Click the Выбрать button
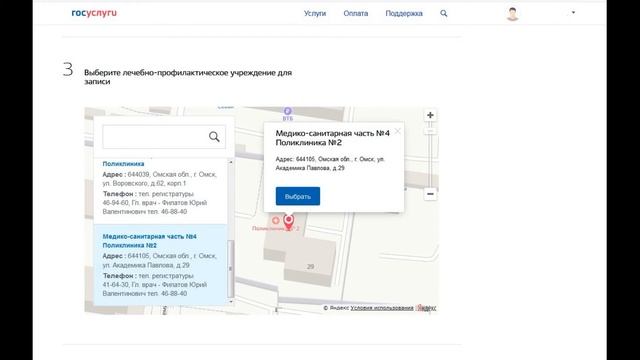Viewport: 640px width, 360px height. 298,196
